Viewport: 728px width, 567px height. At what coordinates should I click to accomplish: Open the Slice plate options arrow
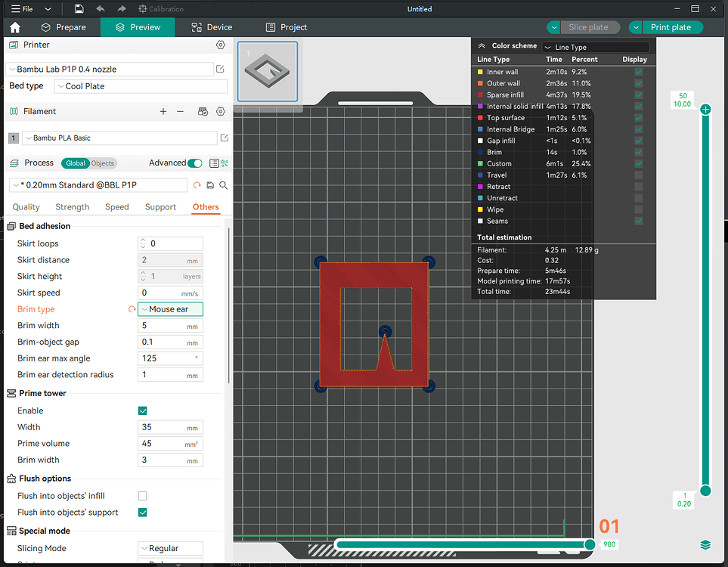(553, 27)
